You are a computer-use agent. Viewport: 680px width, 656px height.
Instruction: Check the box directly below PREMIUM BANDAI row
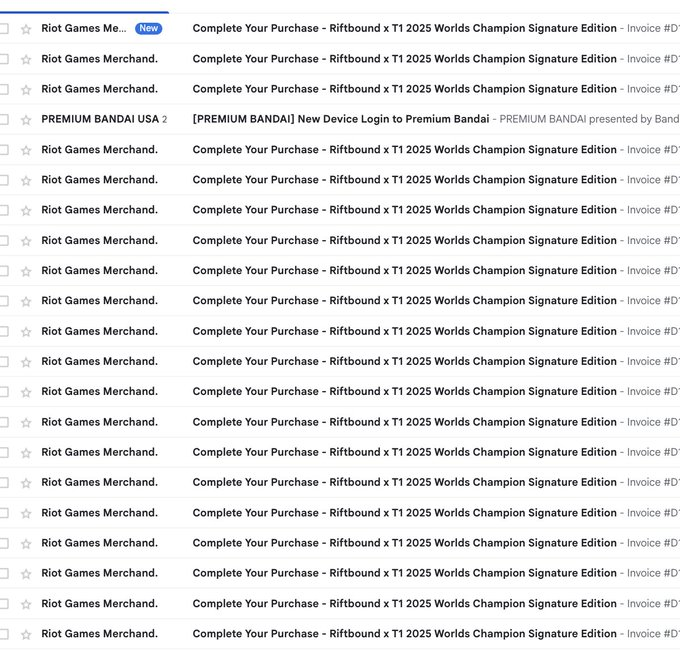4,150
